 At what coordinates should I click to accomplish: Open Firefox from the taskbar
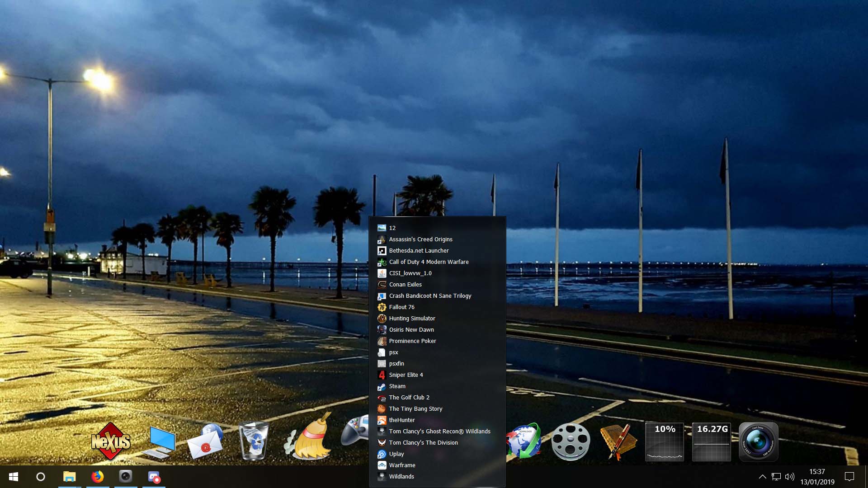click(x=97, y=477)
